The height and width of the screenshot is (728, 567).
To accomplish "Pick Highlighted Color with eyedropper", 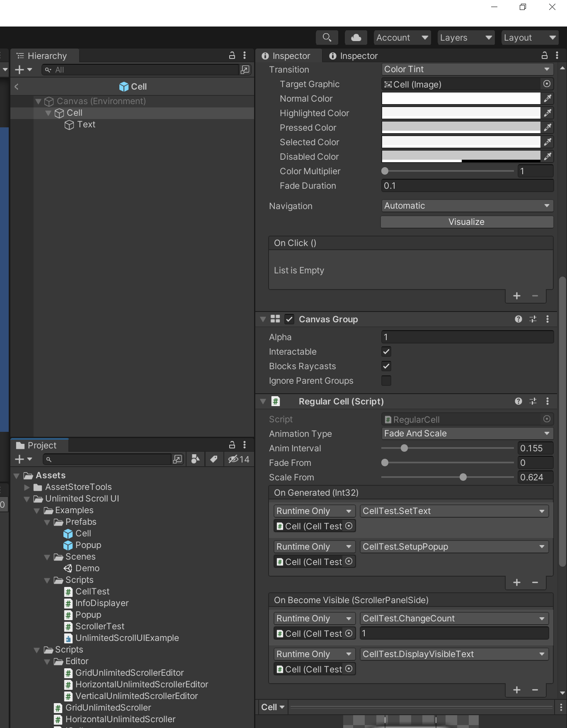I will click(x=548, y=113).
